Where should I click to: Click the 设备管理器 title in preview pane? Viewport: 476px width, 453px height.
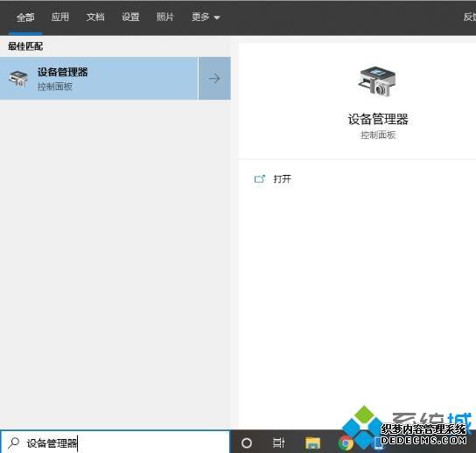pyautogui.click(x=378, y=119)
